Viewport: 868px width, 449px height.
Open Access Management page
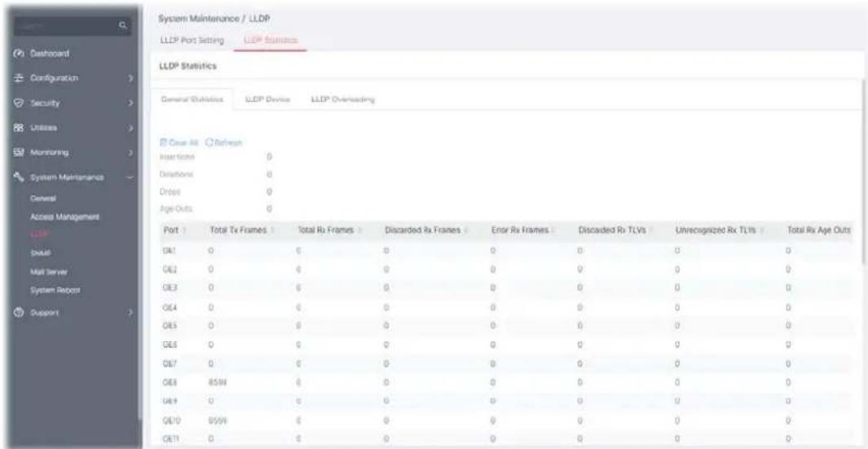click(x=64, y=216)
